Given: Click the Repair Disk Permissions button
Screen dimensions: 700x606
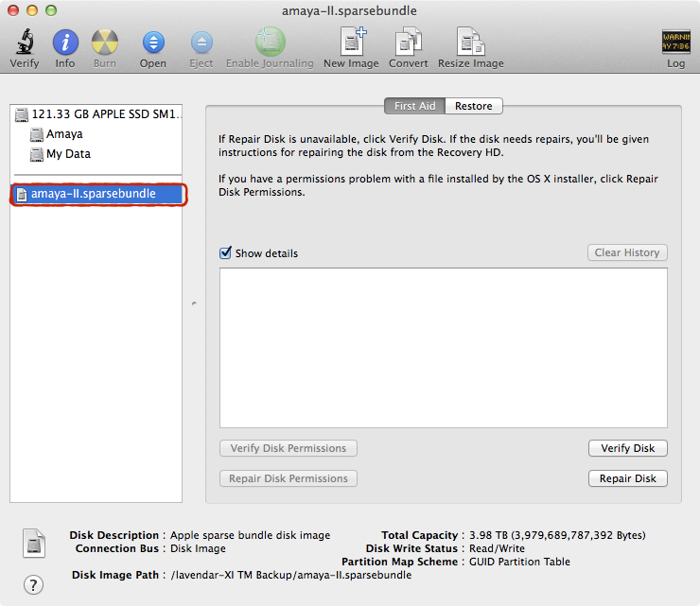Looking at the screenshot, I should 289,478.
